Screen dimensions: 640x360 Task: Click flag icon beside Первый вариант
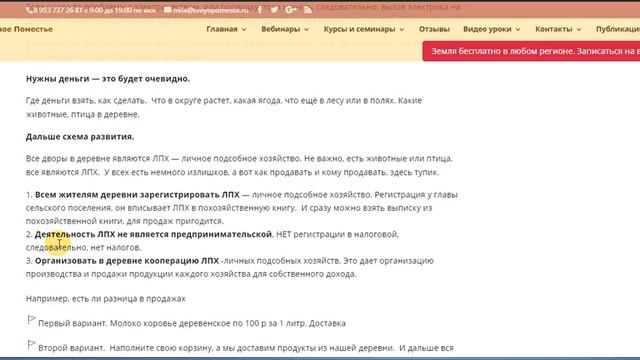pyautogui.click(x=31, y=320)
